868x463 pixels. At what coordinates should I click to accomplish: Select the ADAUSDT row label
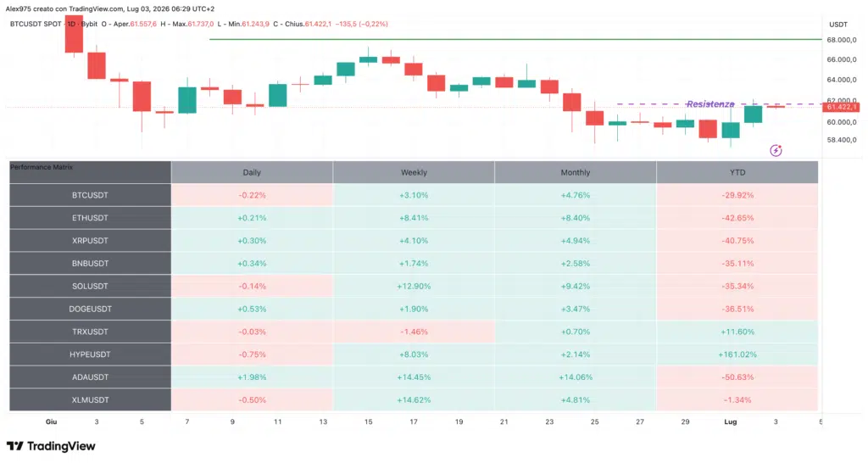(x=90, y=377)
